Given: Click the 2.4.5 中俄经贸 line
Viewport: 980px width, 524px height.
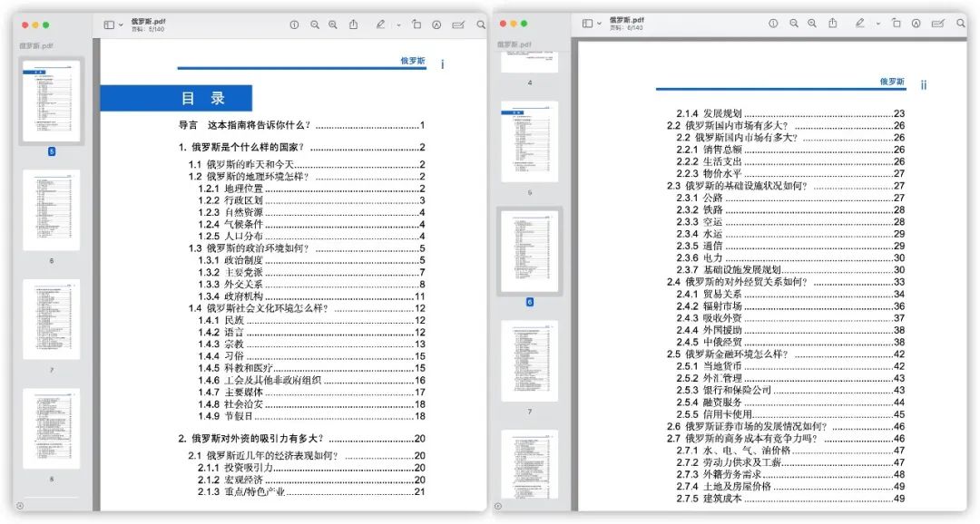Looking at the screenshot, I should click(790, 343).
